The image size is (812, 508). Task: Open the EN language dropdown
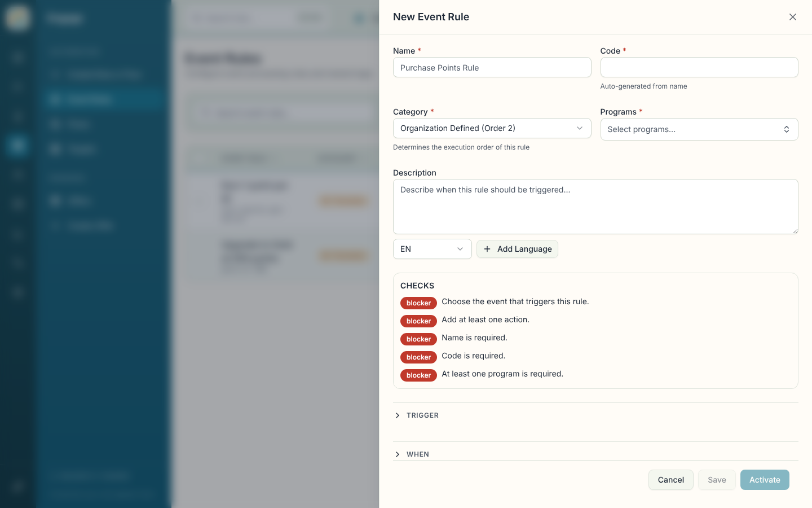(432, 249)
